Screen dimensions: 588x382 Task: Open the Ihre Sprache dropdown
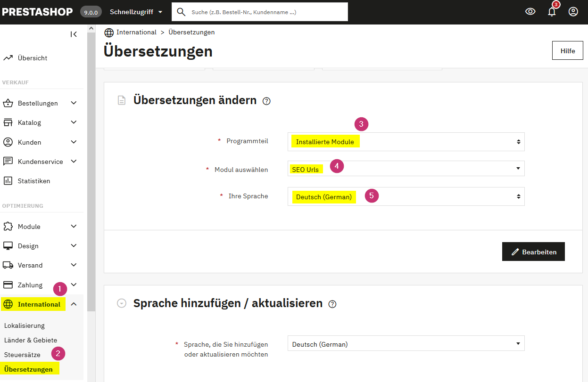tap(406, 196)
